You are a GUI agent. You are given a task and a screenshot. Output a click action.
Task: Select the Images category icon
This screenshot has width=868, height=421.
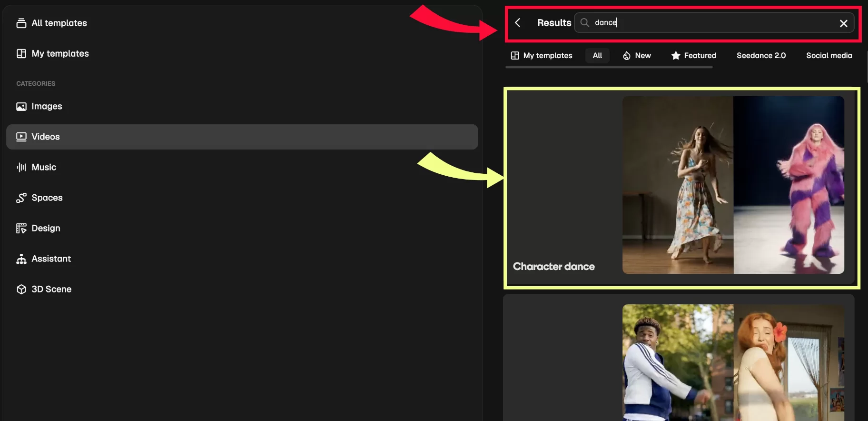(21, 106)
